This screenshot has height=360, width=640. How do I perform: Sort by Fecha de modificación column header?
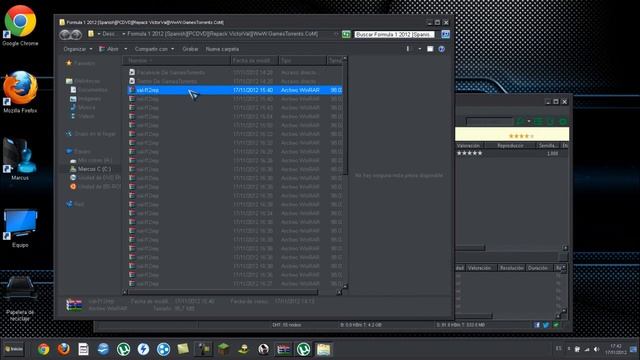coord(254,60)
